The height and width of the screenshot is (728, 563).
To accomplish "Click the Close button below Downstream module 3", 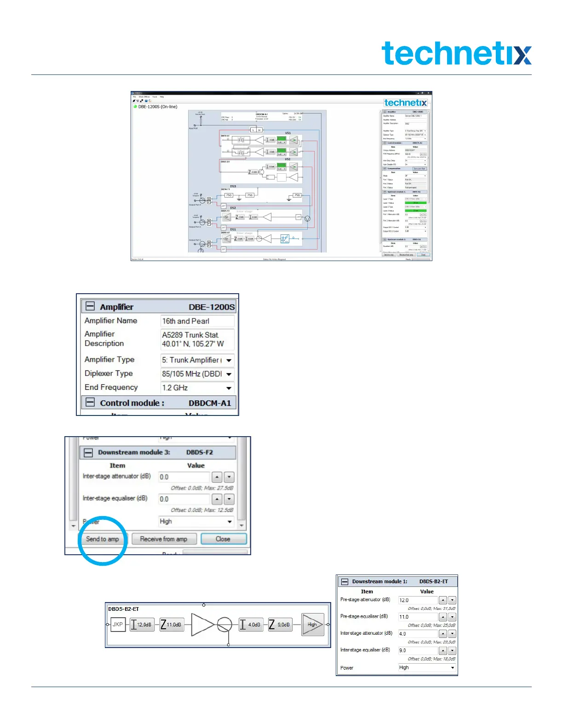I will 223,539.
